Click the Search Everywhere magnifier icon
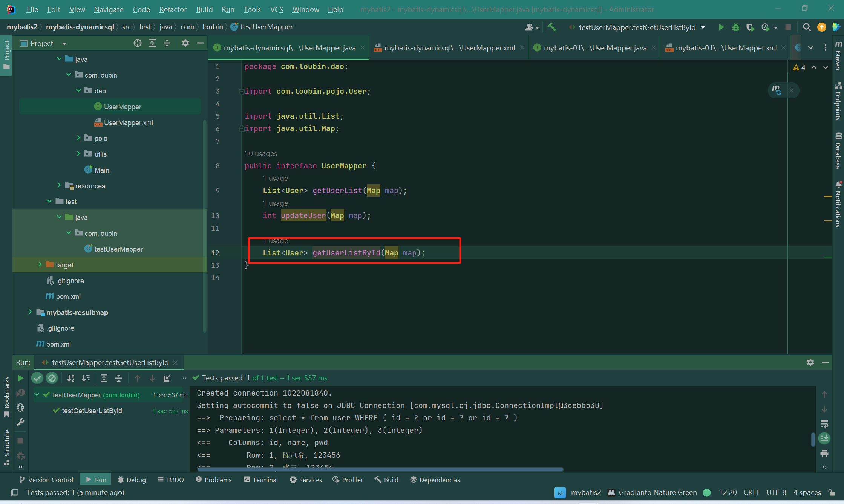 click(807, 27)
